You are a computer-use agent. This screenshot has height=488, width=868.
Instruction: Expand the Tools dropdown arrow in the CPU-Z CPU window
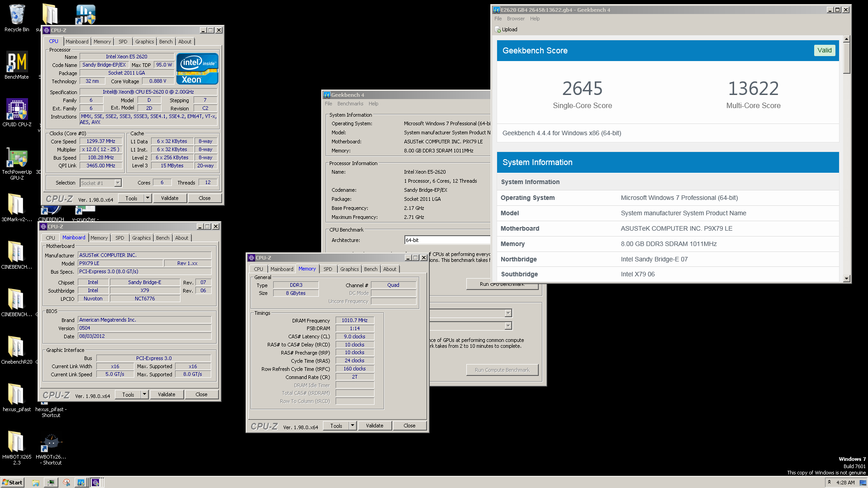(x=147, y=198)
